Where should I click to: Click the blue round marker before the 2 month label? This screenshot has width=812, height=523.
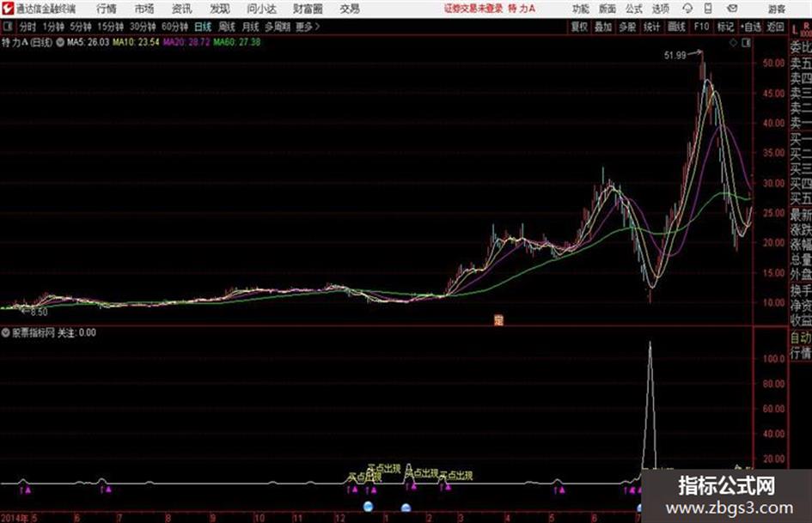point(406,508)
